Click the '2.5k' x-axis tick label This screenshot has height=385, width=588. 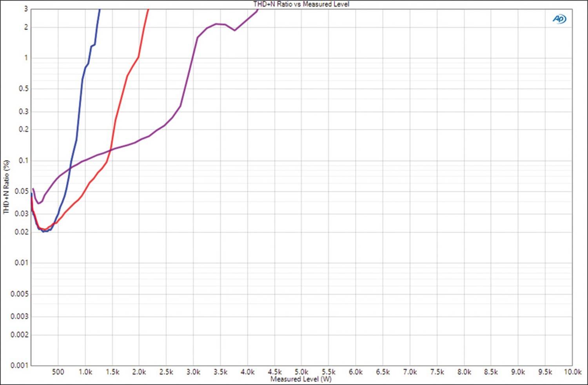pos(166,372)
